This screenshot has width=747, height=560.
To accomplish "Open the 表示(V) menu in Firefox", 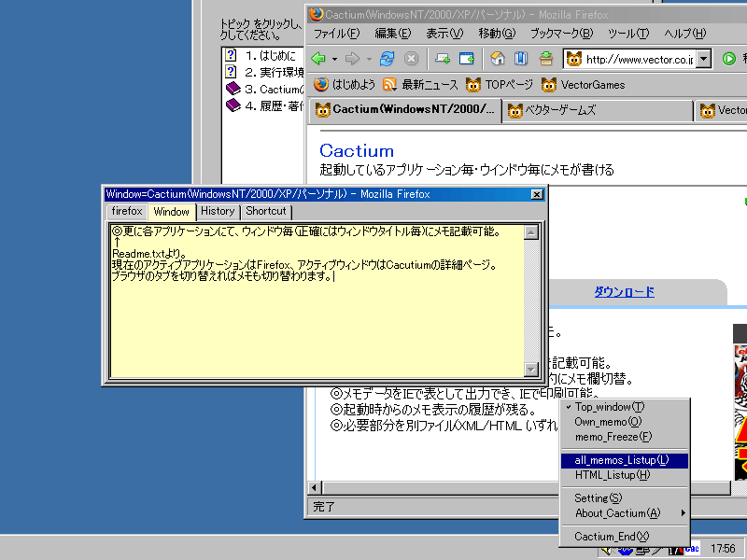I will pyautogui.click(x=444, y=34).
